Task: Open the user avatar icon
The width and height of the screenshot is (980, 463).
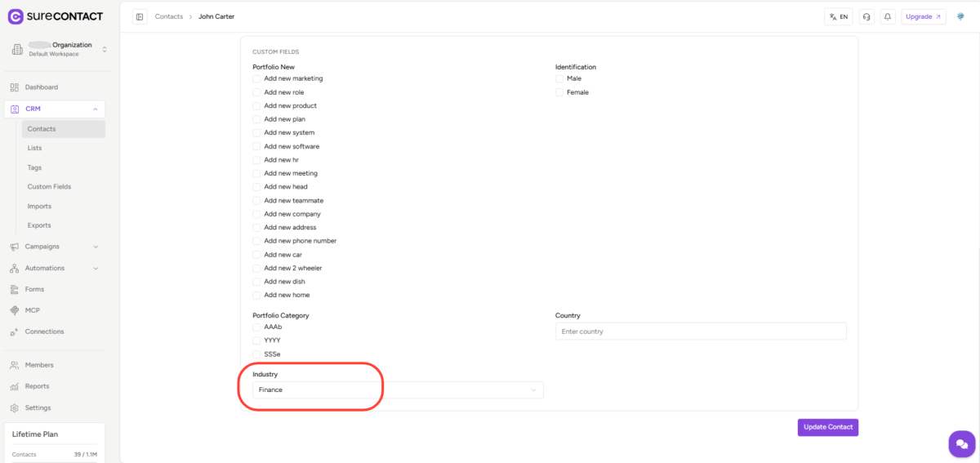Action: tap(961, 16)
